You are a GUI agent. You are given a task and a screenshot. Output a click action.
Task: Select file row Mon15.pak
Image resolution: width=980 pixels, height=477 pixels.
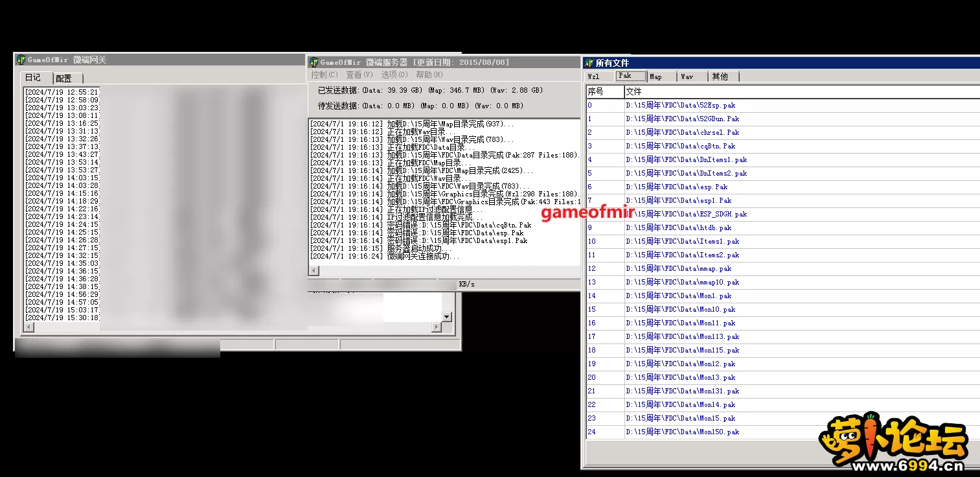pos(783,418)
